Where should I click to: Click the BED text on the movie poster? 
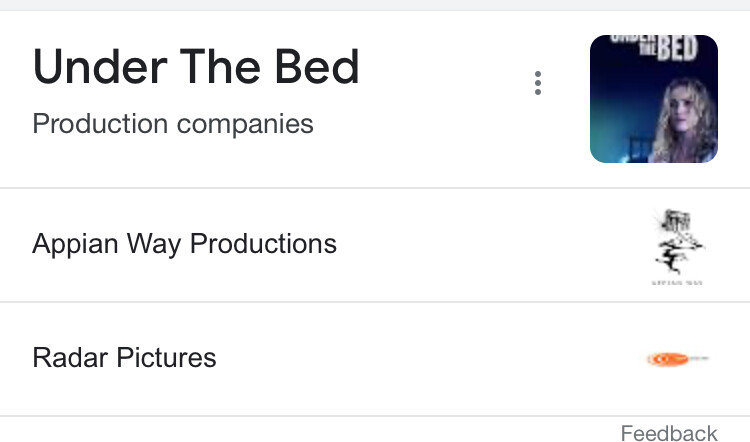[x=678, y=48]
